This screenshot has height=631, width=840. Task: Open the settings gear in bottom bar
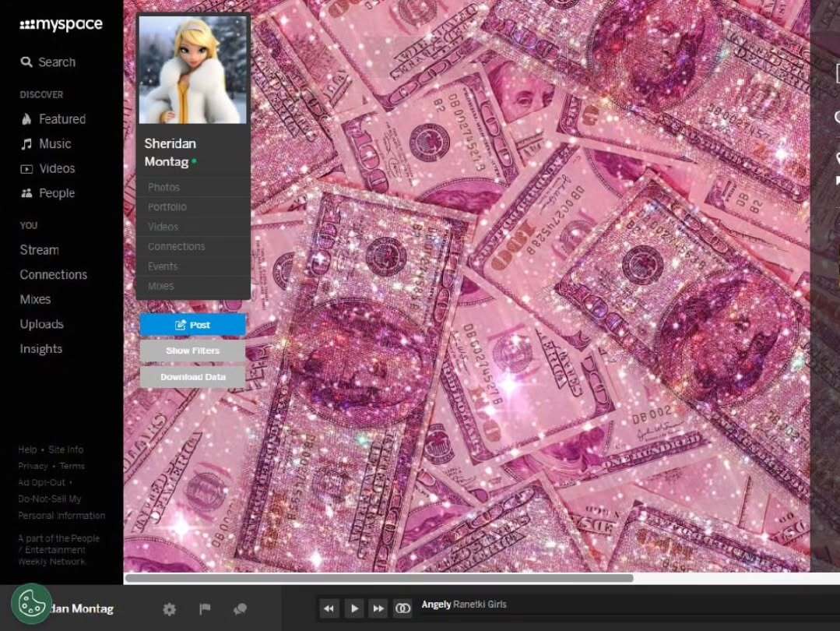[169, 609]
